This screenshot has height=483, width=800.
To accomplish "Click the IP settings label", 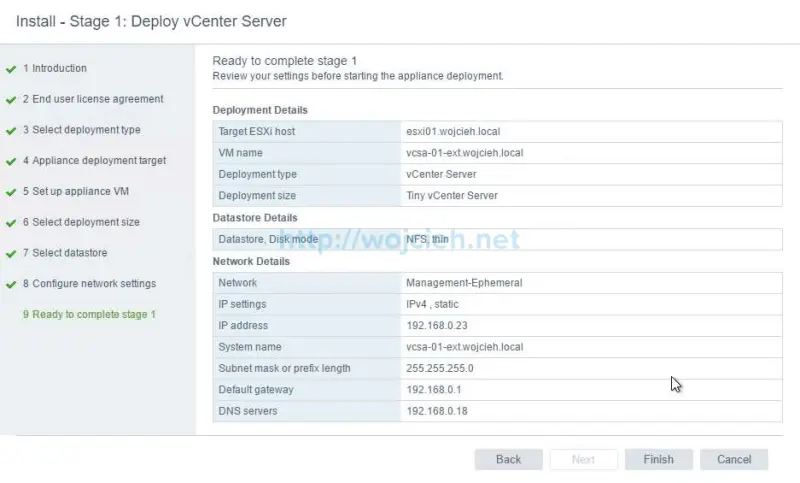I will (242, 304).
